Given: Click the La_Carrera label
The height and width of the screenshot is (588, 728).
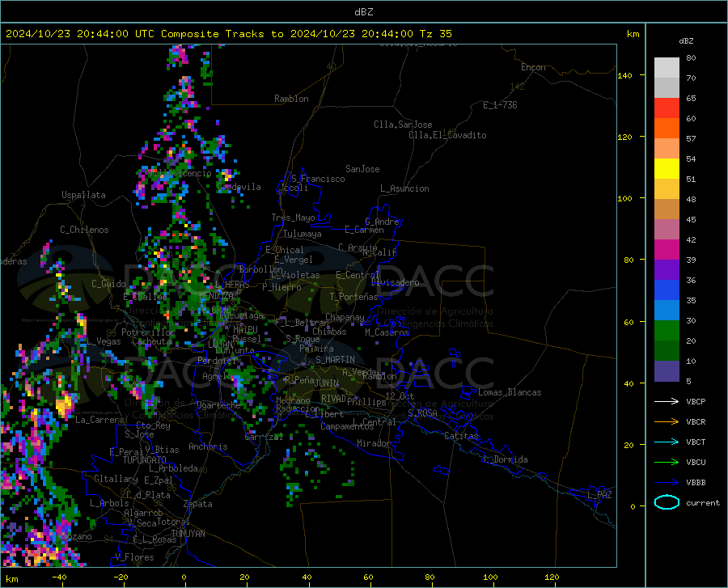Looking at the screenshot, I should click(x=99, y=420).
